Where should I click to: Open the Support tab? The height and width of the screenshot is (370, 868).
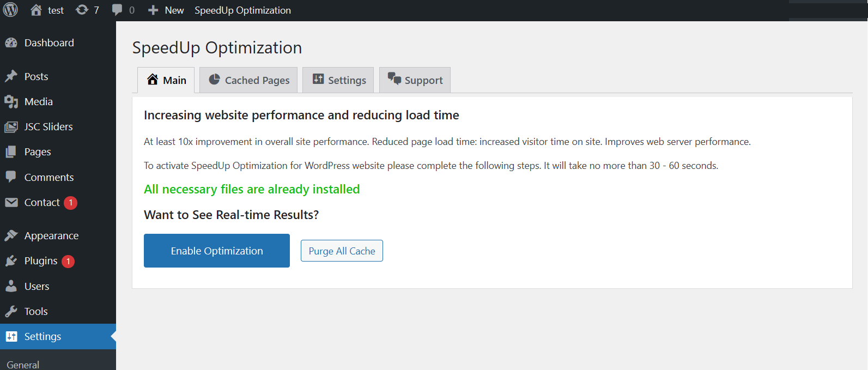415,80
